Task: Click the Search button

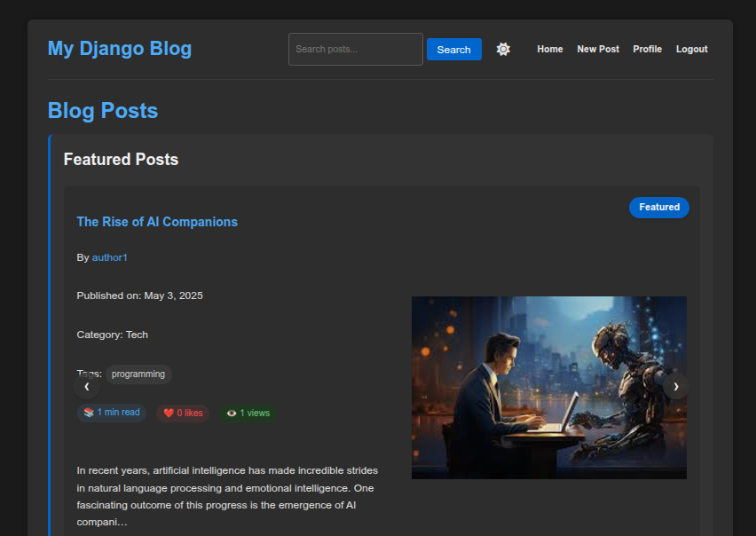Action: tap(453, 49)
